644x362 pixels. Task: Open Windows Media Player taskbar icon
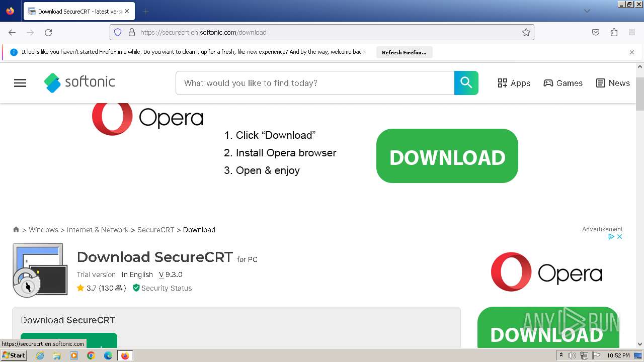pos(74,355)
